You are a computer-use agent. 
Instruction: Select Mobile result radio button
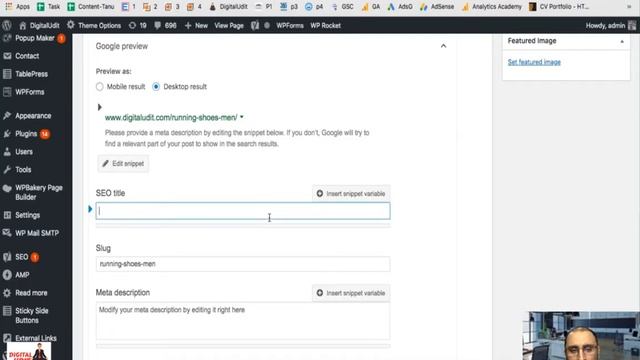pyautogui.click(x=100, y=87)
